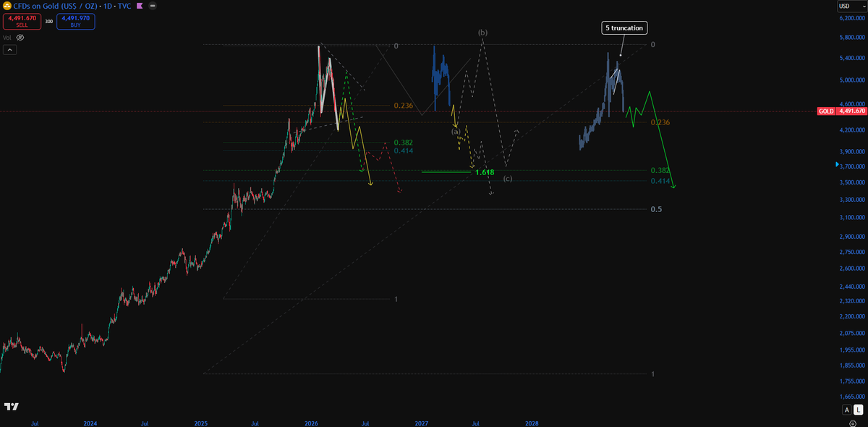The width and height of the screenshot is (868, 427).
Task: Click the 5,400.000 price scale label
Action: [852, 58]
